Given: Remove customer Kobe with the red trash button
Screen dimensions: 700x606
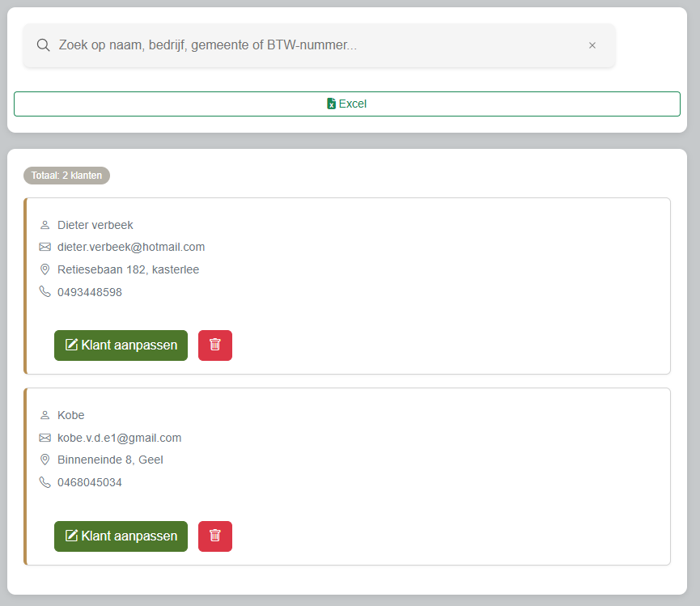Looking at the screenshot, I should tap(214, 536).
